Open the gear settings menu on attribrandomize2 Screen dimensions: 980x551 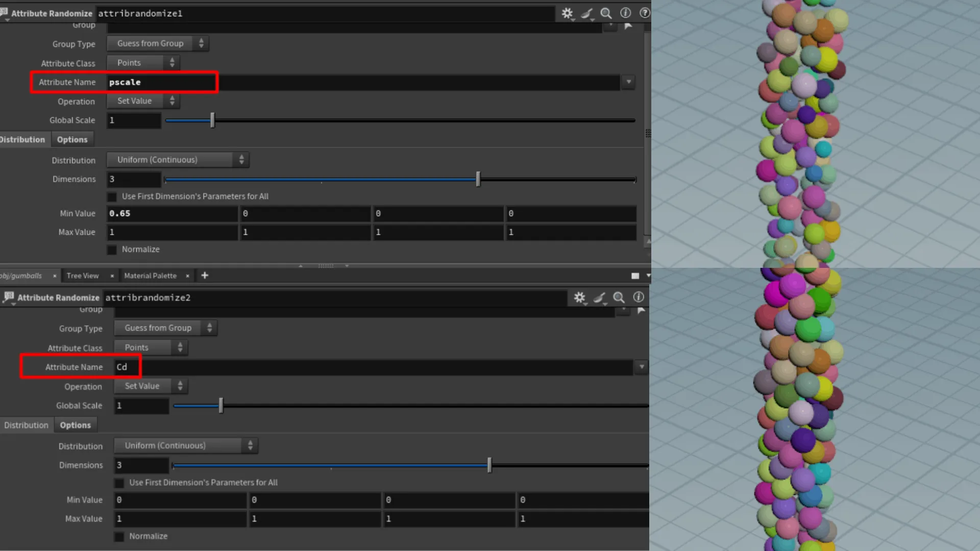pyautogui.click(x=579, y=297)
